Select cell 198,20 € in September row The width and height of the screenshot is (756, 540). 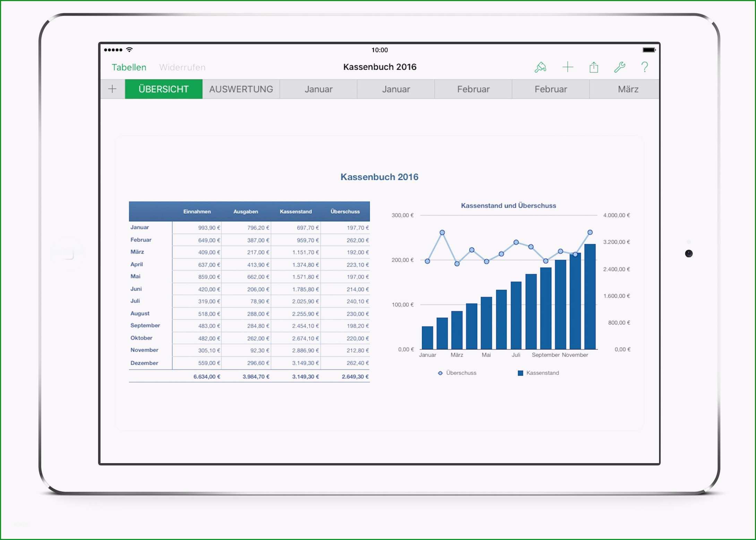345,326
